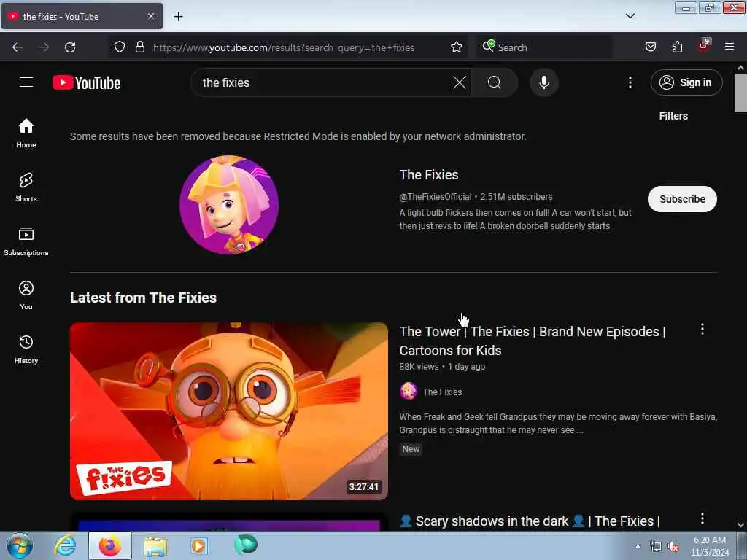Open You section in sidebar

[x=26, y=295]
